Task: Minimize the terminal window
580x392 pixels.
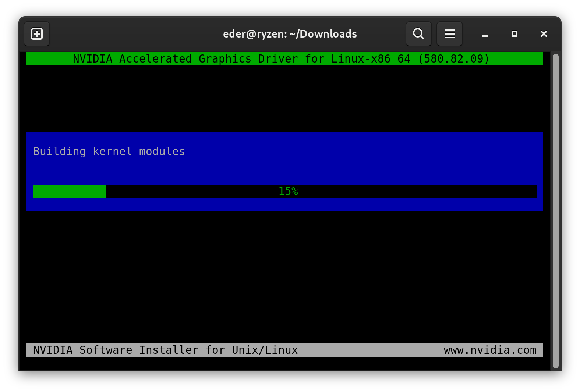Action: pos(485,34)
